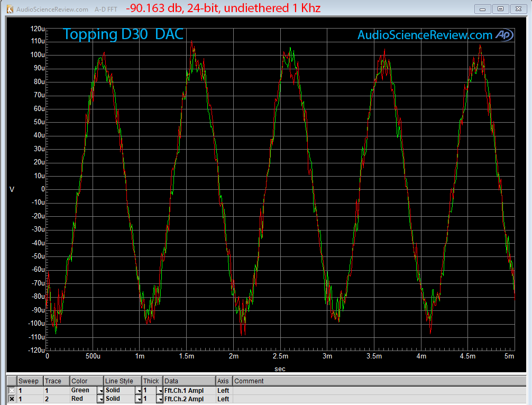Select the Fft.Ch.2 Ampl data cell

click(x=189, y=399)
